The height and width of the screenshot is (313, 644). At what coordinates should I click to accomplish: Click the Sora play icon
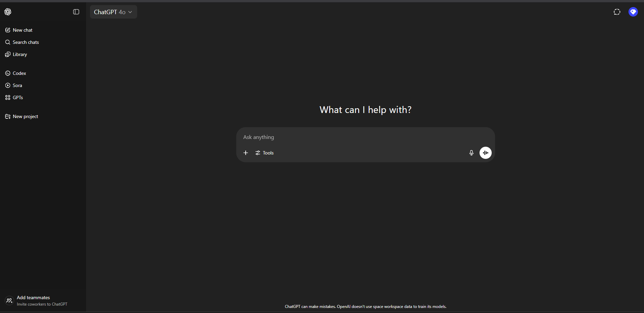(x=8, y=85)
